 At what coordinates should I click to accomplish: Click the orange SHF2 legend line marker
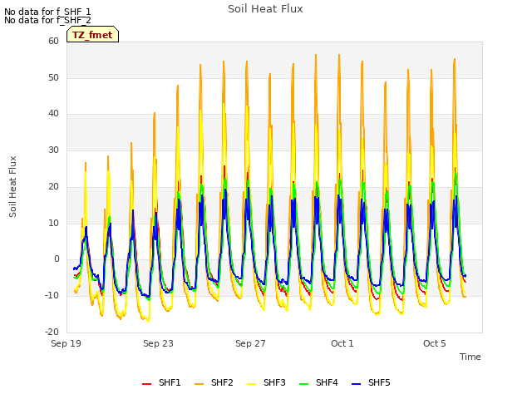pos(199,384)
